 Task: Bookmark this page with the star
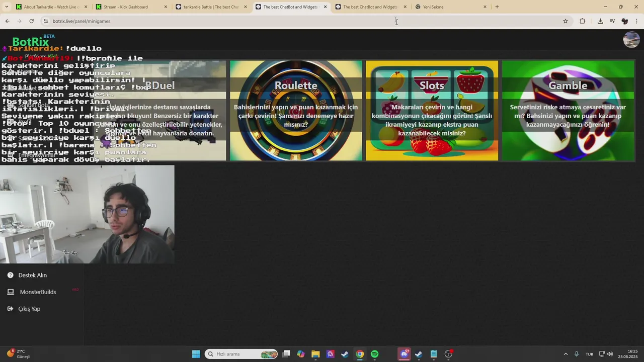[566, 21]
